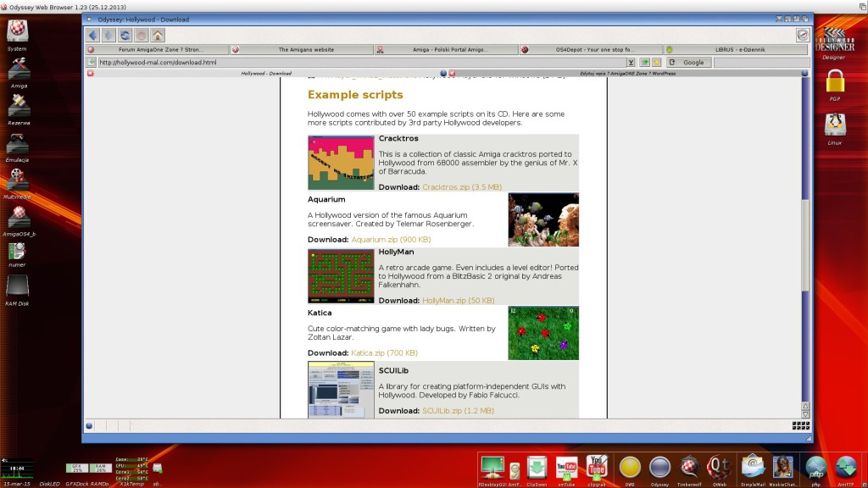Download Katica.zip (700 KB)
The image size is (868, 488).
click(x=384, y=353)
